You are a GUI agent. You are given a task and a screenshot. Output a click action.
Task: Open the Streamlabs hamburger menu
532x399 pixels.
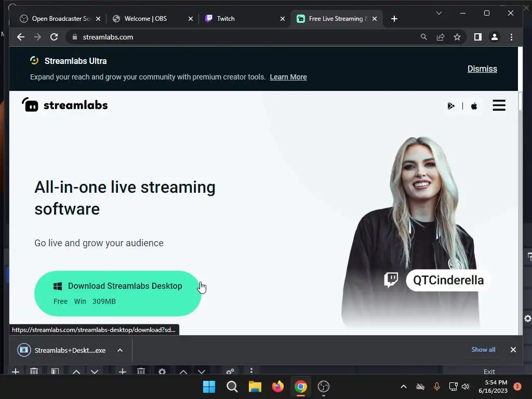coord(499,105)
